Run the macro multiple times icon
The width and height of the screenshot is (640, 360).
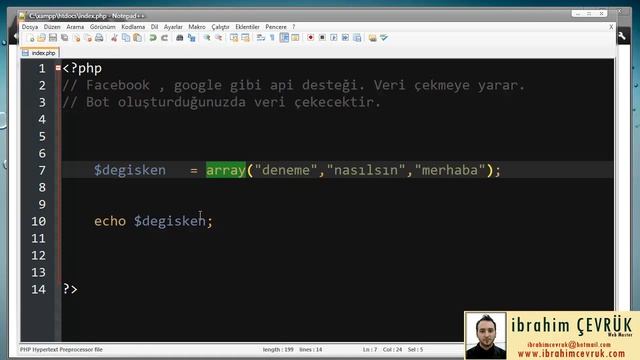coord(345,38)
